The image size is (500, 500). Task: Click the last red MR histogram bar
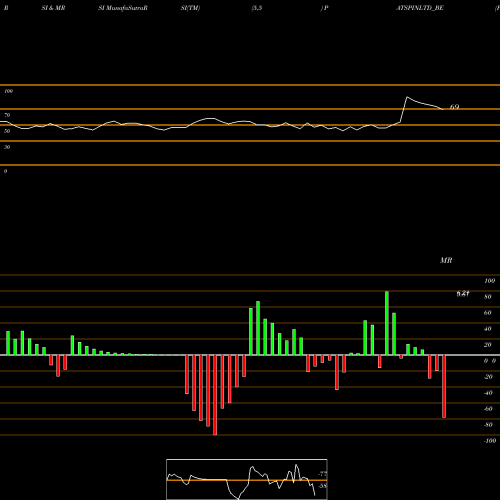point(444,386)
